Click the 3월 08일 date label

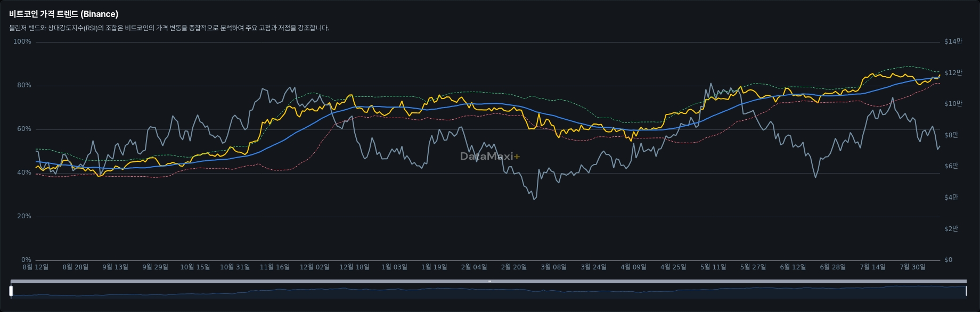click(x=554, y=267)
